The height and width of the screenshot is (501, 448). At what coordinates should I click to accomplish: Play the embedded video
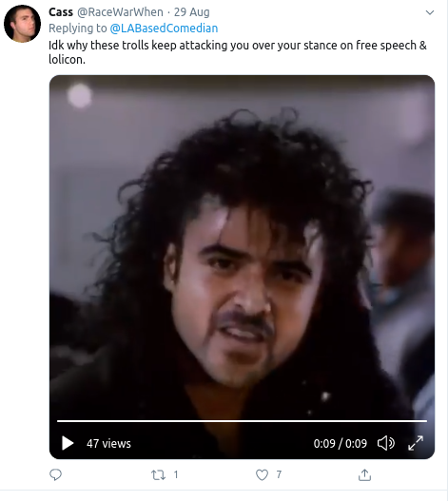pos(68,443)
